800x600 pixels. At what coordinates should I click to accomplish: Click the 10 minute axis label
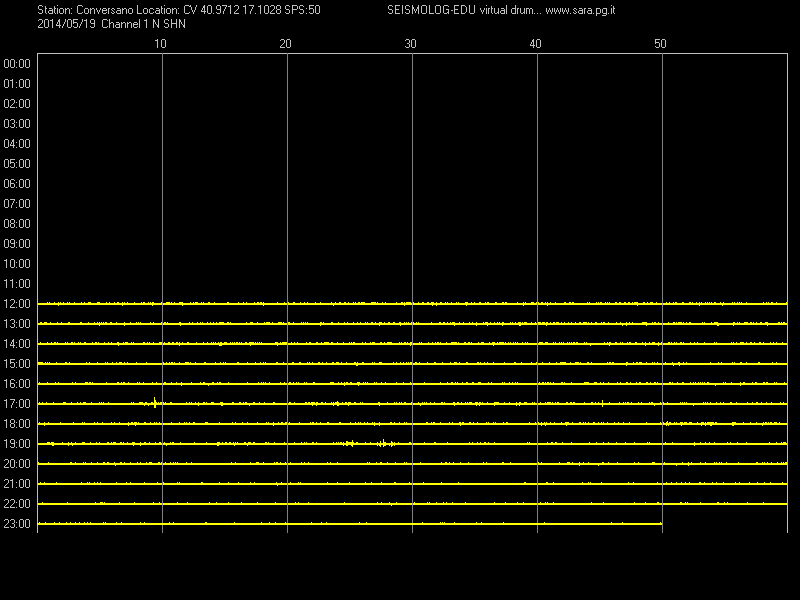[x=160, y=44]
